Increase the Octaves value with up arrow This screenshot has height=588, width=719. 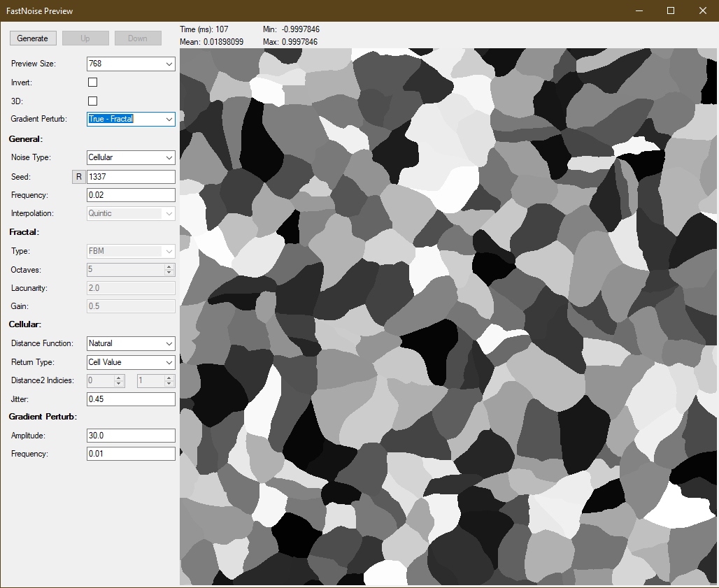[x=169, y=266]
